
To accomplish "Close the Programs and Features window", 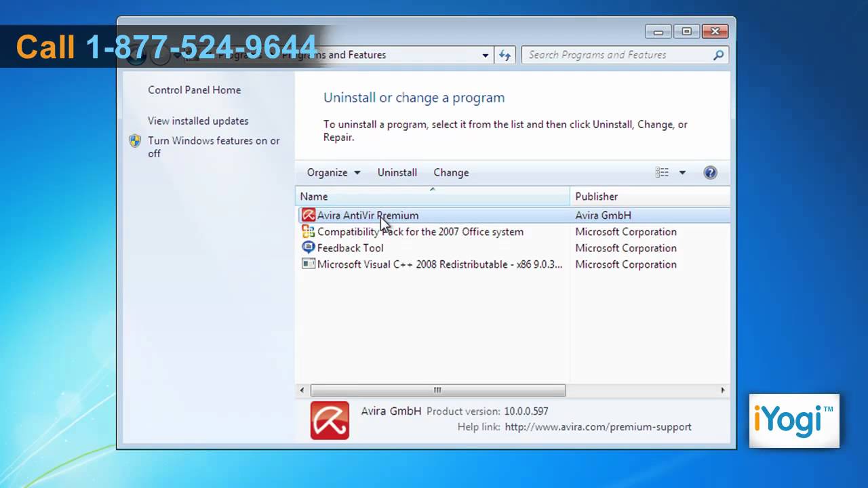I will pos(715,31).
